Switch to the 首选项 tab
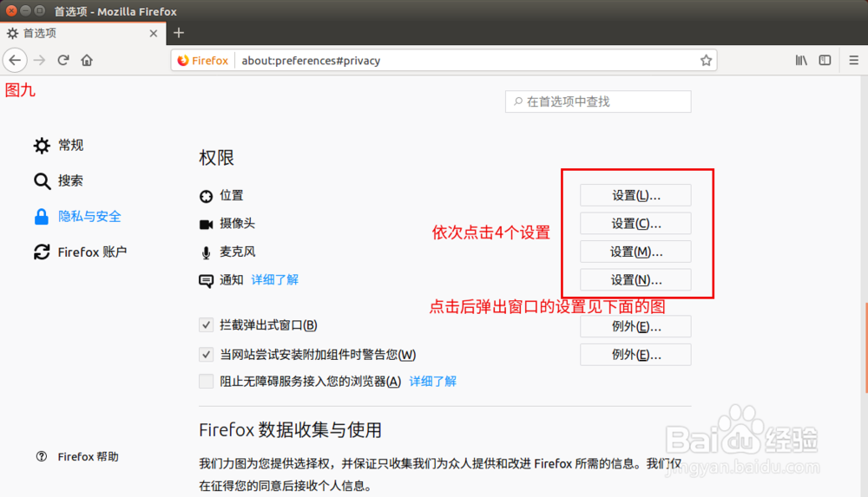Image resolution: width=868 pixels, height=497 pixels. 83,33
